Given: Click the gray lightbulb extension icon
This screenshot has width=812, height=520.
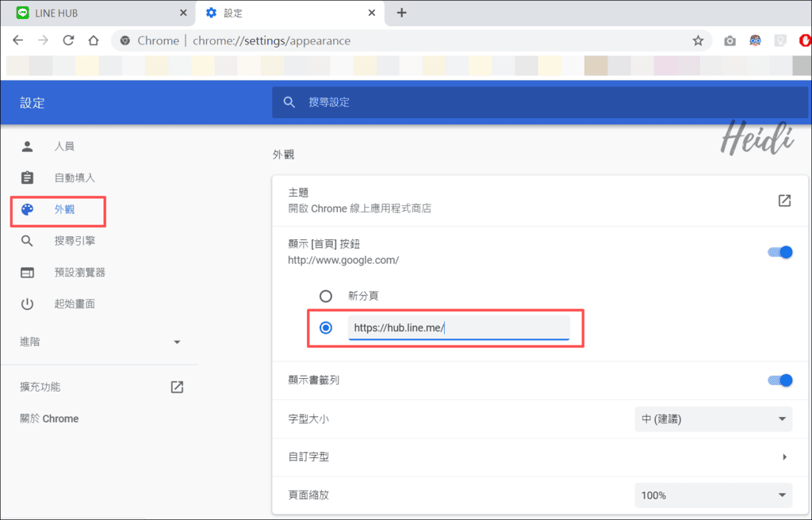Looking at the screenshot, I should 780,40.
